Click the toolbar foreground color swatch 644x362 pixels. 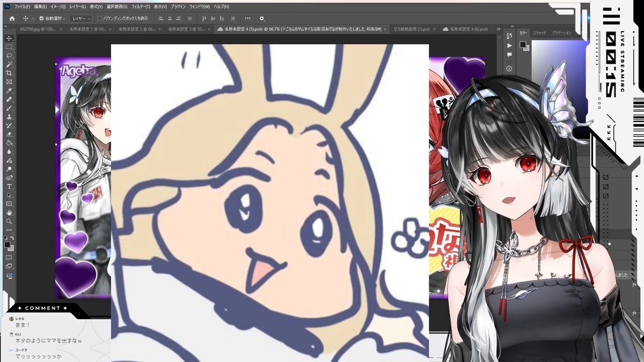[7, 245]
